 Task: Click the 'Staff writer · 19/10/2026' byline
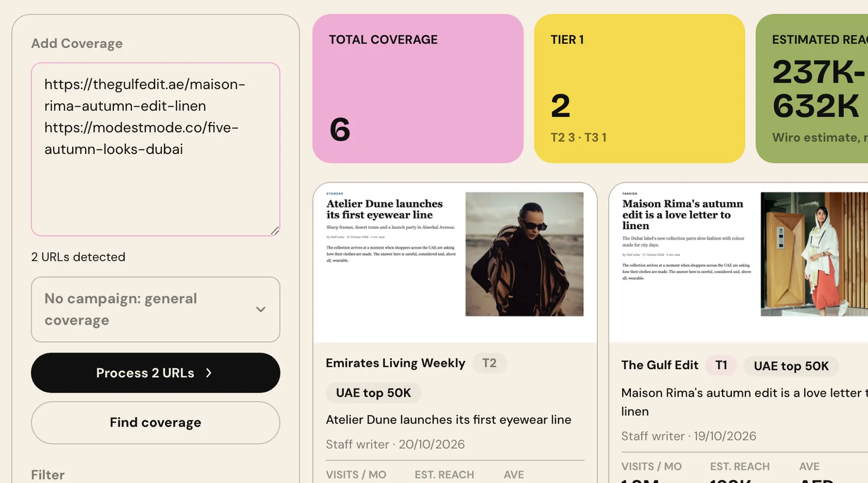point(689,436)
